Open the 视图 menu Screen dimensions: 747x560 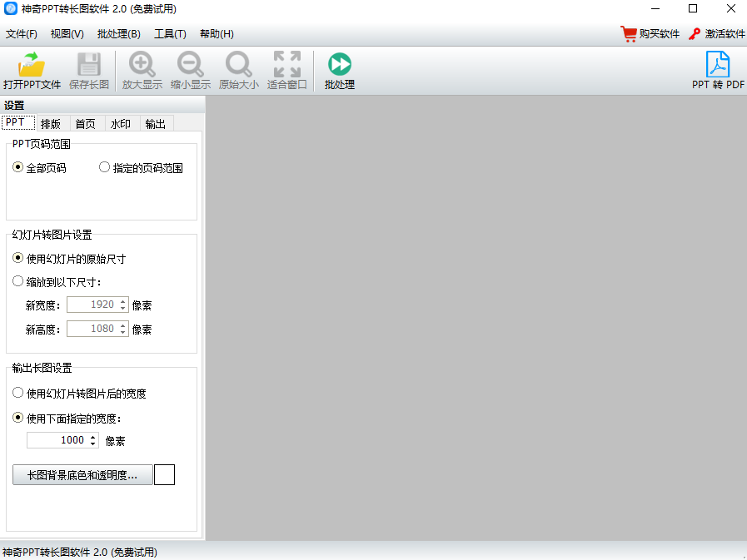pyautogui.click(x=68, y=33)
